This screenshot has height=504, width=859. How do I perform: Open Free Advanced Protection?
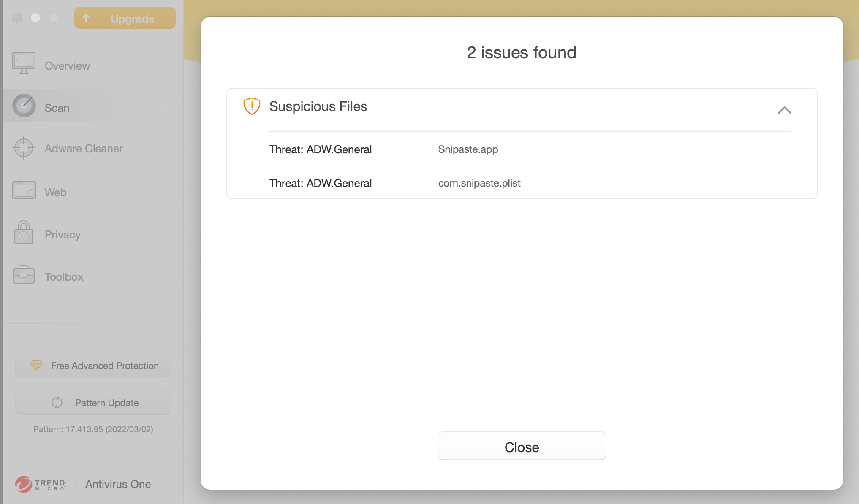tap(93, 366)
